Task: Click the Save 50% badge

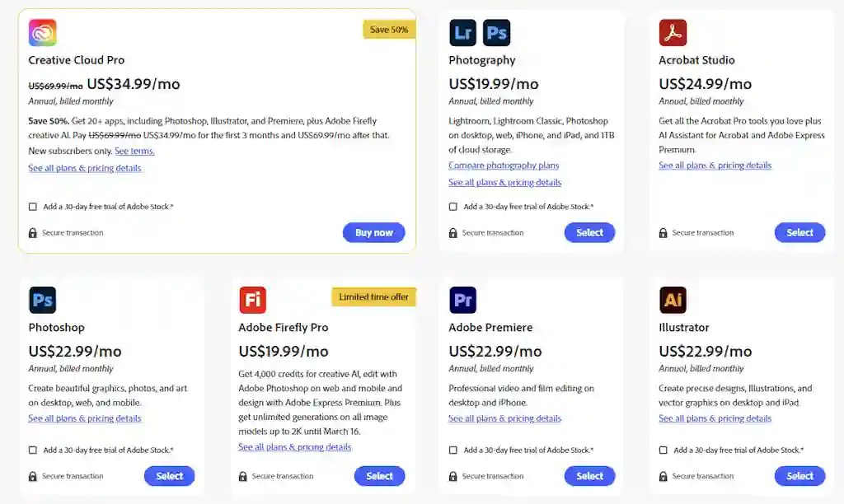Action: [389, 30]
